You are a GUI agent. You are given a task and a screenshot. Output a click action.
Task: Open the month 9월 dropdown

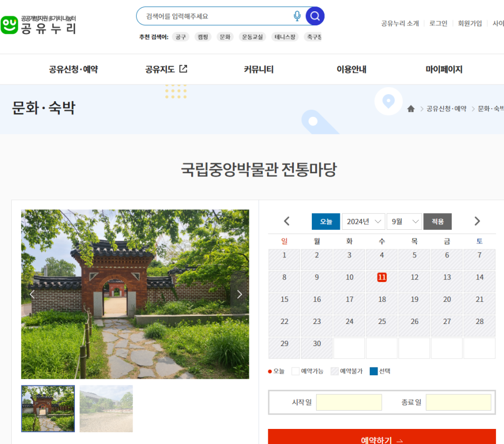pos(404,221)
